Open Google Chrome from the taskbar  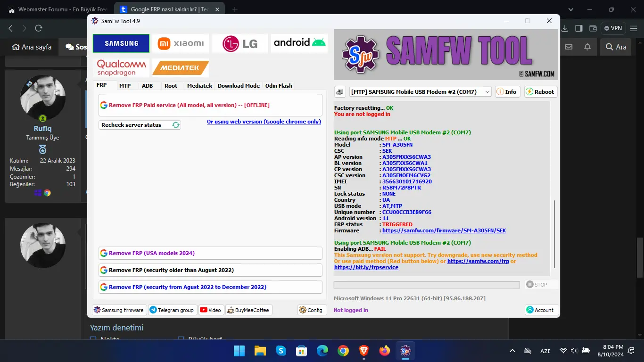point(343,351)
